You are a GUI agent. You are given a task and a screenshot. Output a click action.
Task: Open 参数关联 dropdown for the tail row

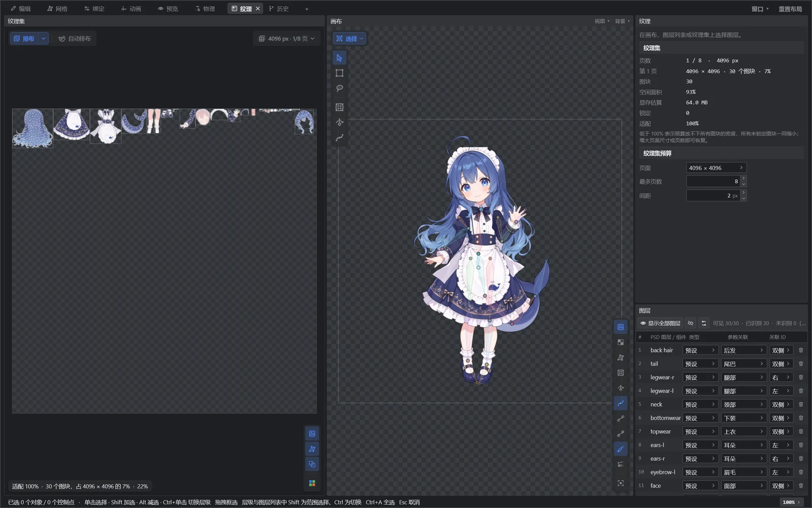click(x=743, y=364)
